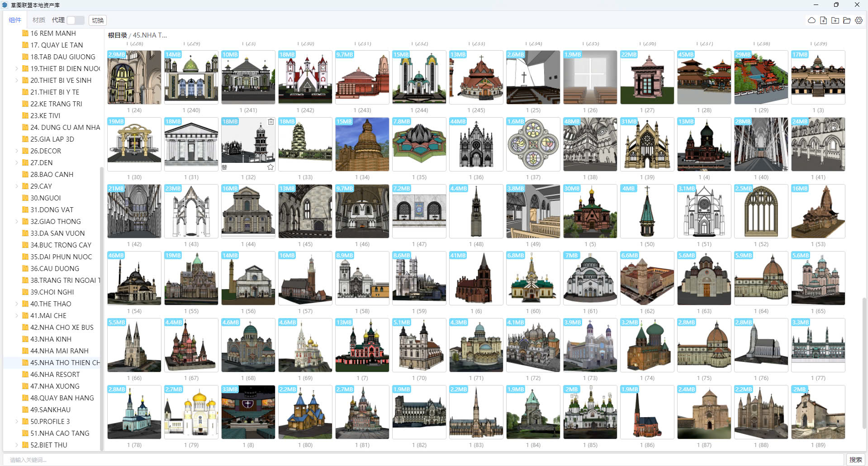Click the cloud library icon
This screenshot has width=868, height=466.
811,20
